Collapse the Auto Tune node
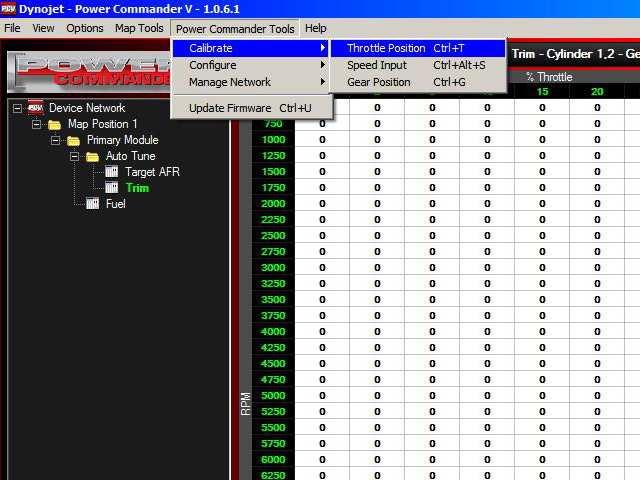Screen dimensions: 640x480 point(74,156)
